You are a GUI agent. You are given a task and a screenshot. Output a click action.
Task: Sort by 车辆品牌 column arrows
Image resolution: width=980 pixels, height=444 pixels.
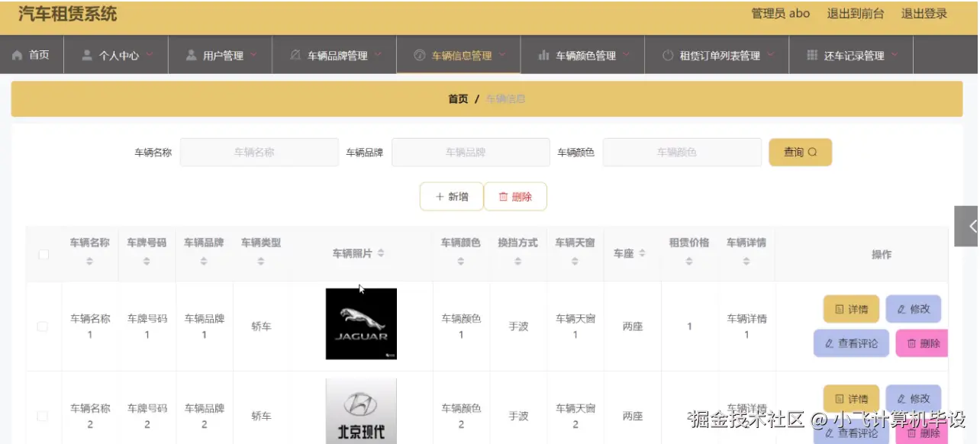point(204,261)
